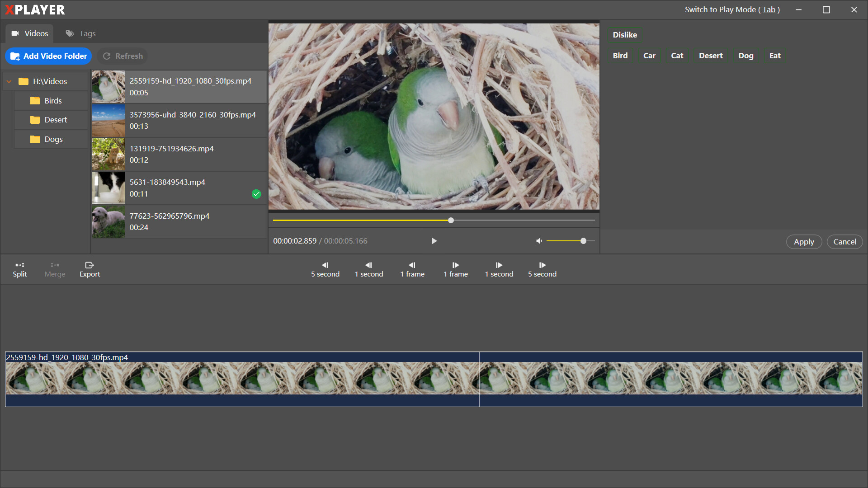Click the Refresh button label
This screenshot has width=868, height=488.
click(129, 56)
